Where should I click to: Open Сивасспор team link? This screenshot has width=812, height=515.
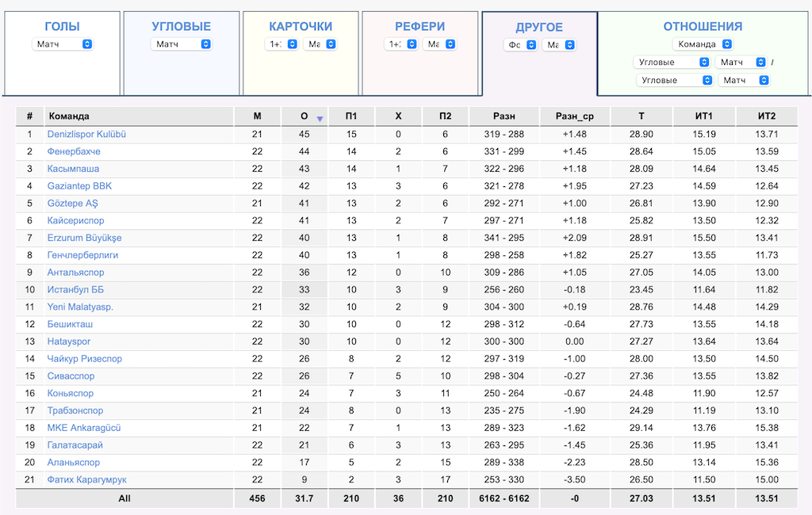click(x=71, y=376)
